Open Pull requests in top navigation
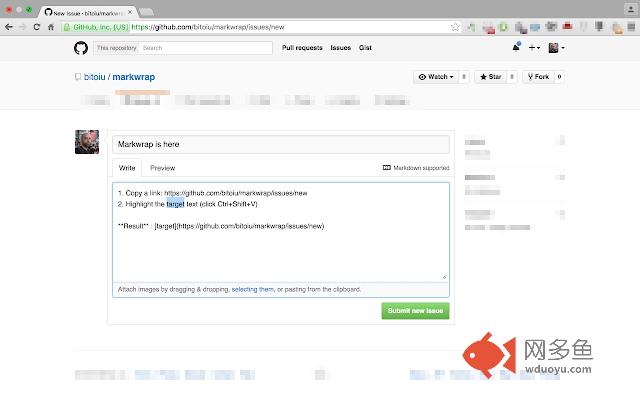Viewport: 640px width, 400px height. point(302,47)
